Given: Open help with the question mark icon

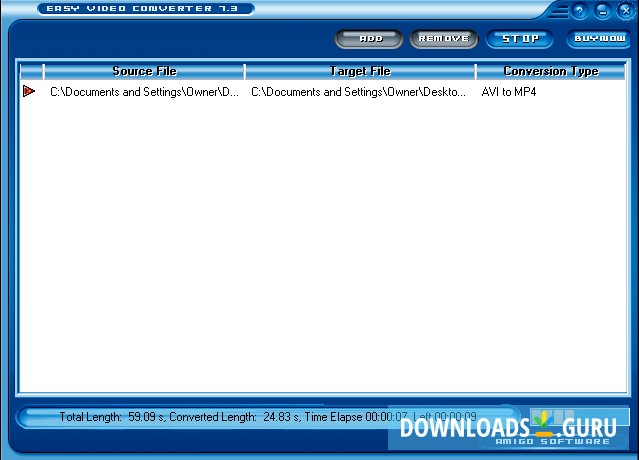Looking at the screenshot, I should 580,11.
